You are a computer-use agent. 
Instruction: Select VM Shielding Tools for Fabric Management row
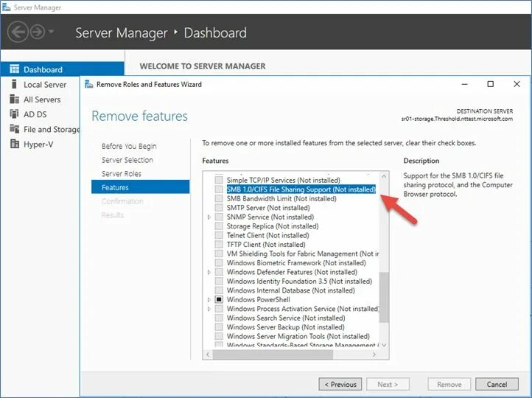[x=303, y=254]
